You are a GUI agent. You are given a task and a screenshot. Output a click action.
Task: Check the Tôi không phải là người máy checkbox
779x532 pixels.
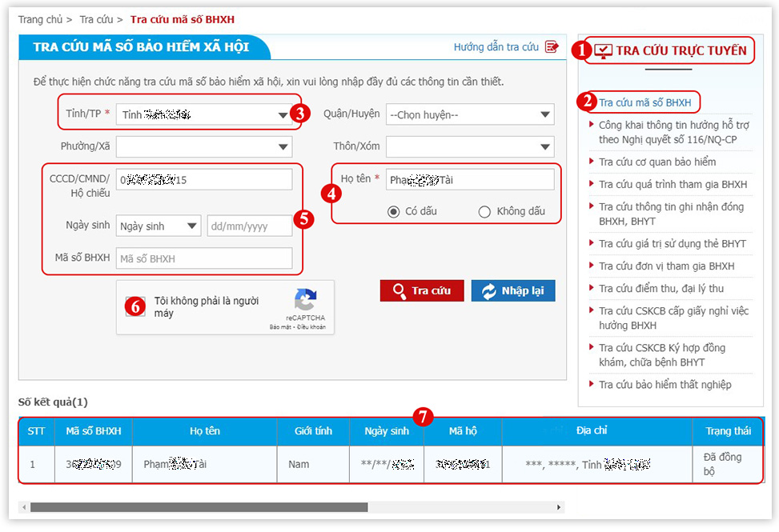pos(136,306)
